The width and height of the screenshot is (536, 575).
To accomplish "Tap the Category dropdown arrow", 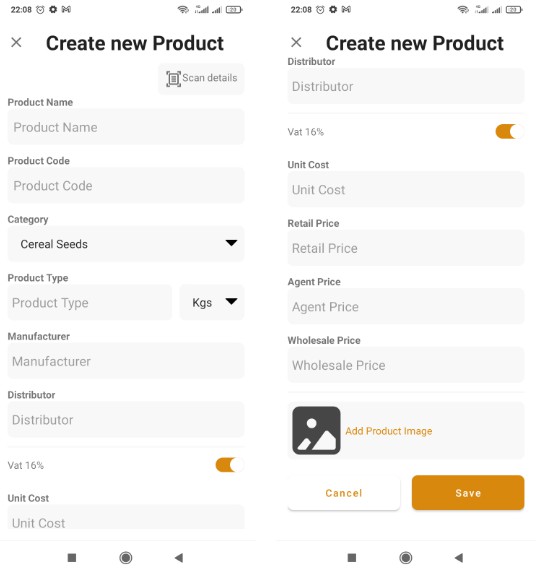I will 231,243.
